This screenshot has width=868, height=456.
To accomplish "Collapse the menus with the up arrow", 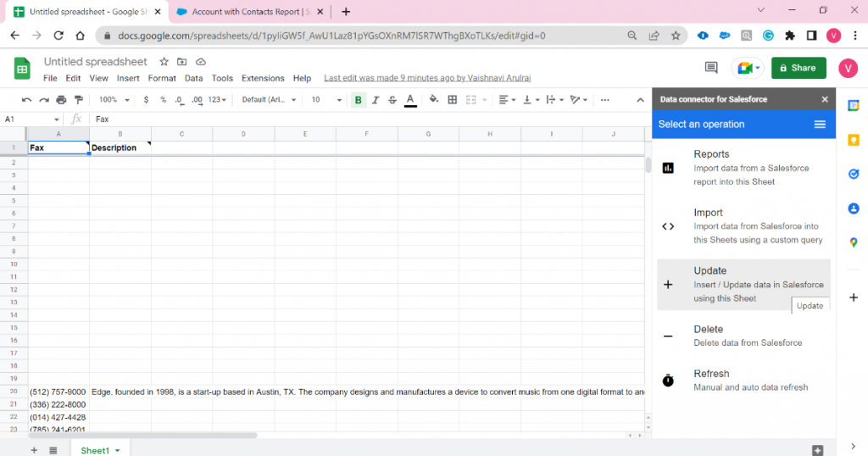I will coord(641,100).
